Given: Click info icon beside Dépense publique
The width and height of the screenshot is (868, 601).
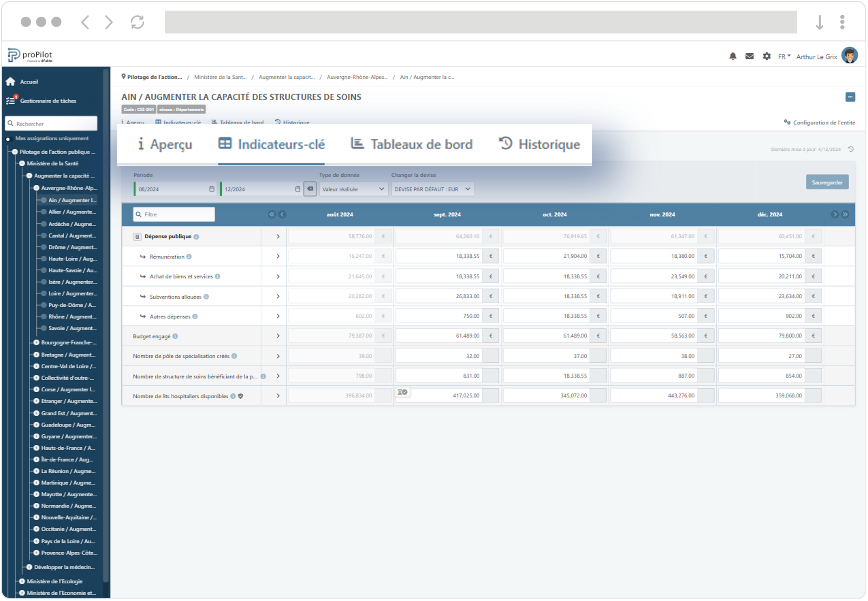Looking at the screenshot, I should click(x=197, y=237).
